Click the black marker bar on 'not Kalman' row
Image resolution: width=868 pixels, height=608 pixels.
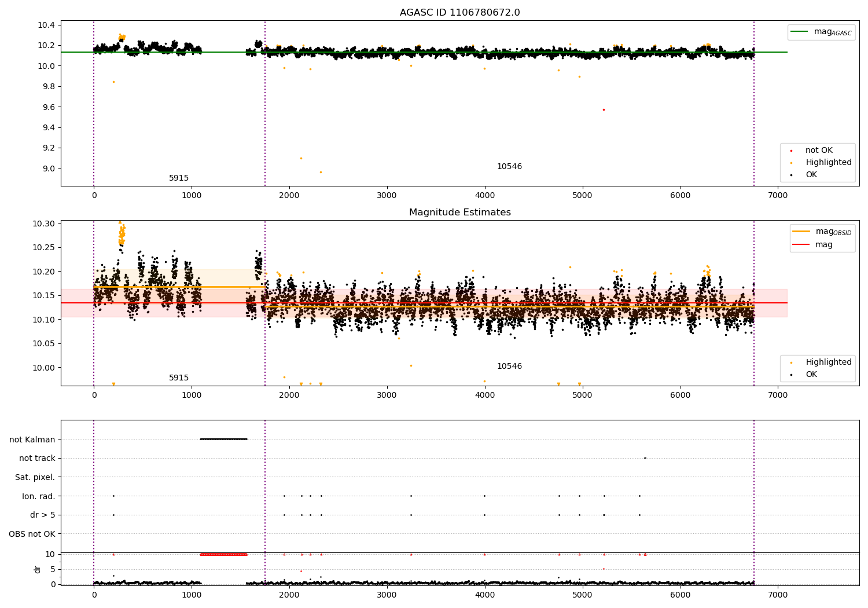click(x=224, y=439)
